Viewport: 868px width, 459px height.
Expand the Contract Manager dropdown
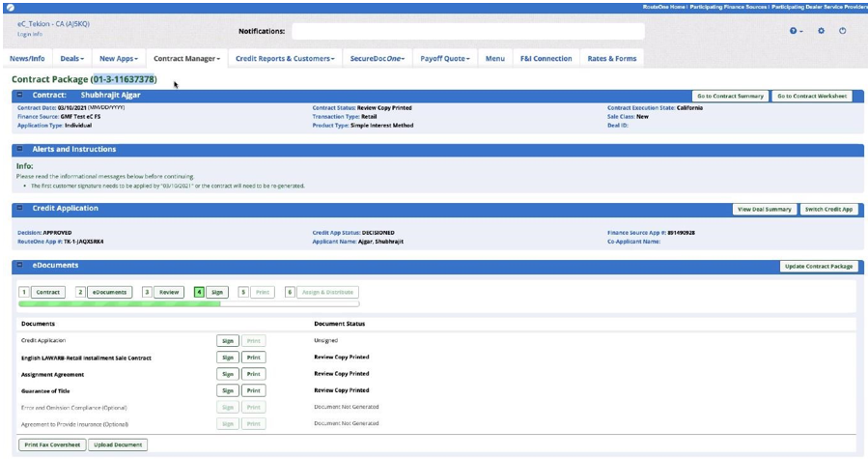[186, 58]
